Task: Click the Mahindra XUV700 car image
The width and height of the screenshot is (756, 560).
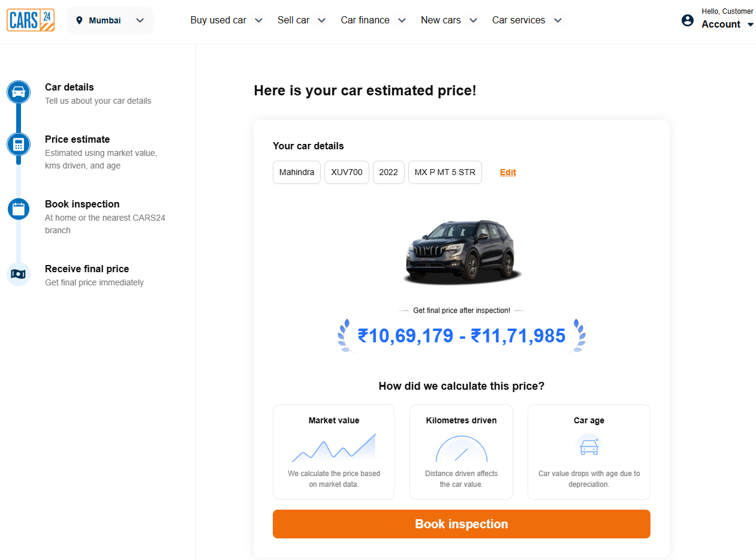Action: [461, 251]
